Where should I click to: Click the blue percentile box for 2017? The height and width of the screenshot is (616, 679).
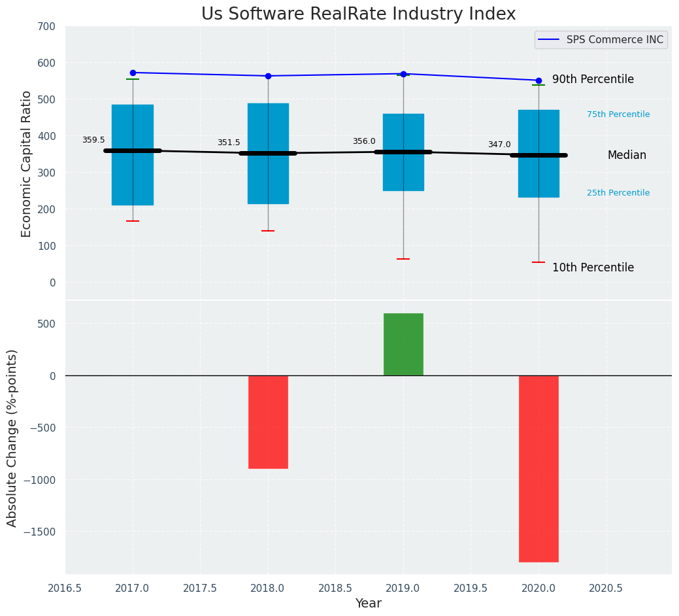(133, 154)
